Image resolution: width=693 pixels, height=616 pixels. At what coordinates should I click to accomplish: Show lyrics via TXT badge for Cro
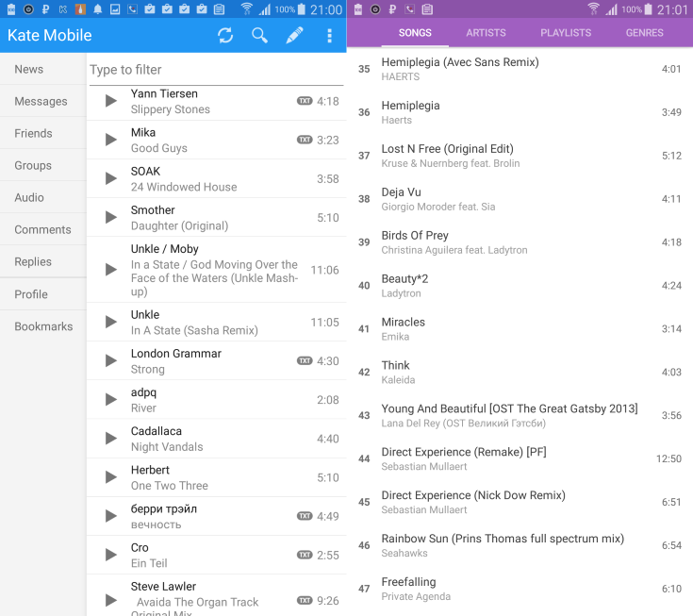(305, 555)
